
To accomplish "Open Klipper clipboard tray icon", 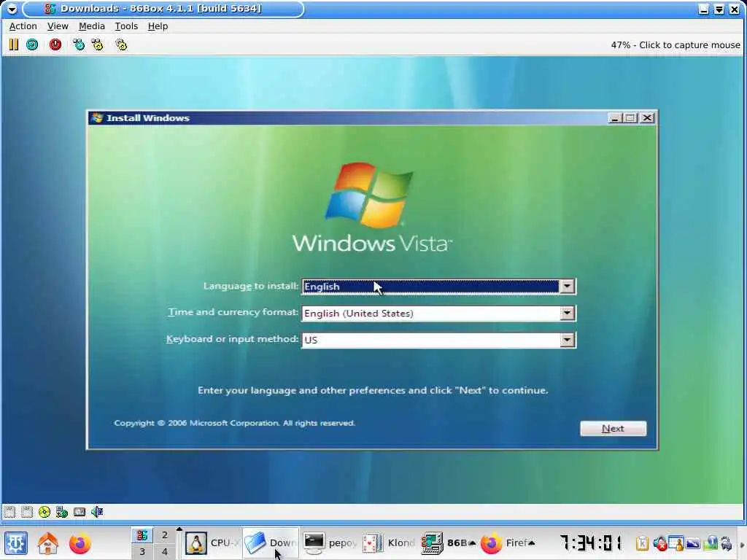I will tap(642, 542).
